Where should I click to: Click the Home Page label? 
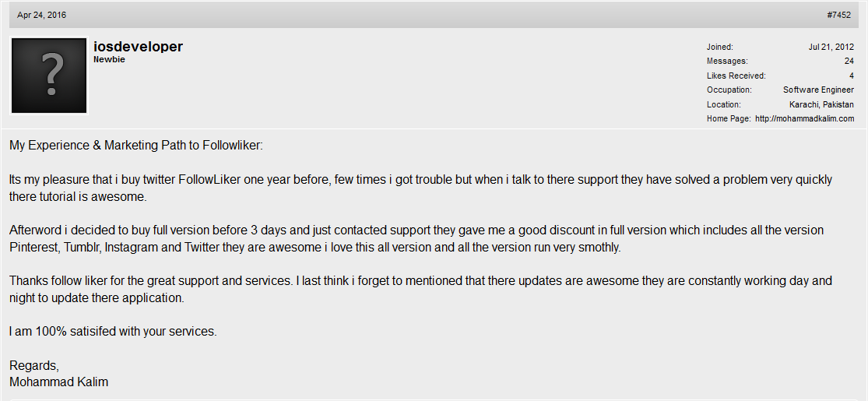tap(729, 118)
